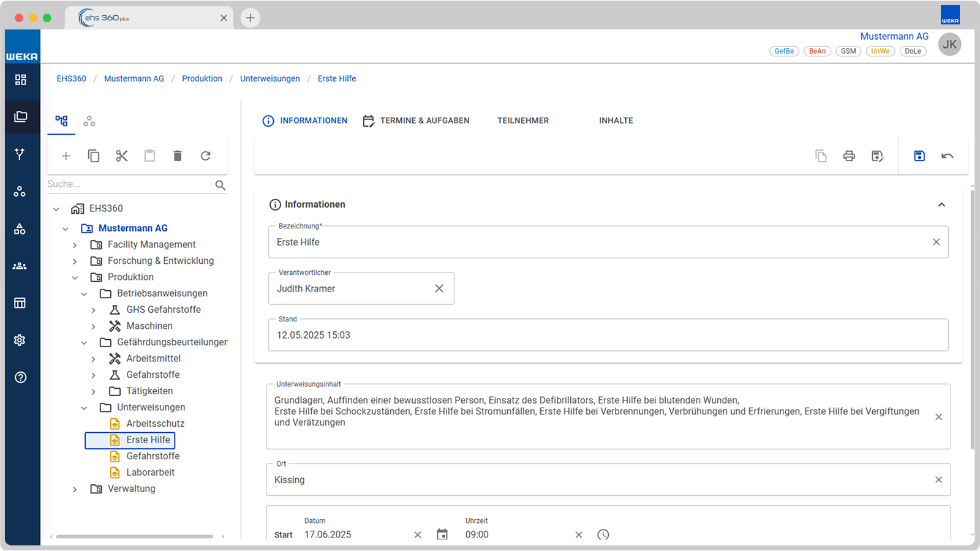Toggle the BeAn module chip
Screen dimensions: 980x551
pyautogui.click(x=817, y=51)
